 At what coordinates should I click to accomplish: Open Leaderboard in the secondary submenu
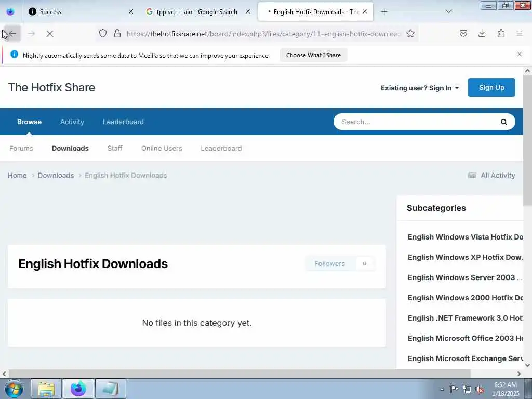point(221,148)
